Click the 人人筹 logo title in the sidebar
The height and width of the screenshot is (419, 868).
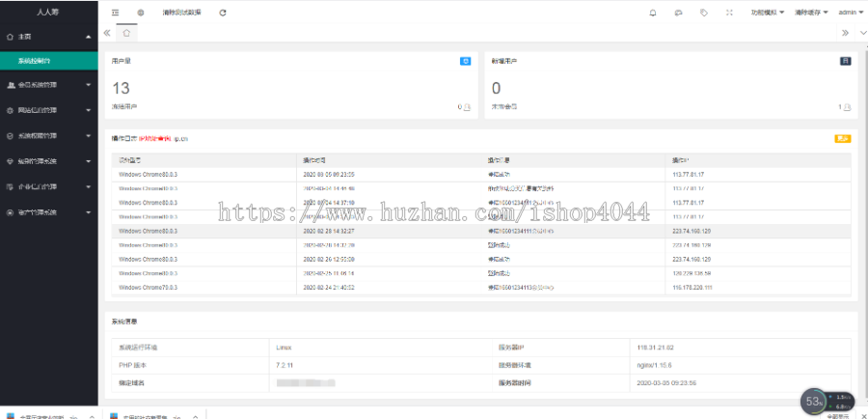pos(47,13)
